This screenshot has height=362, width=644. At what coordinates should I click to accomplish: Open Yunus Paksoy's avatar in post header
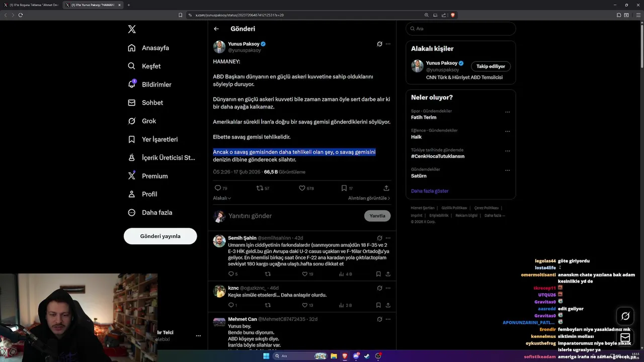219,47
